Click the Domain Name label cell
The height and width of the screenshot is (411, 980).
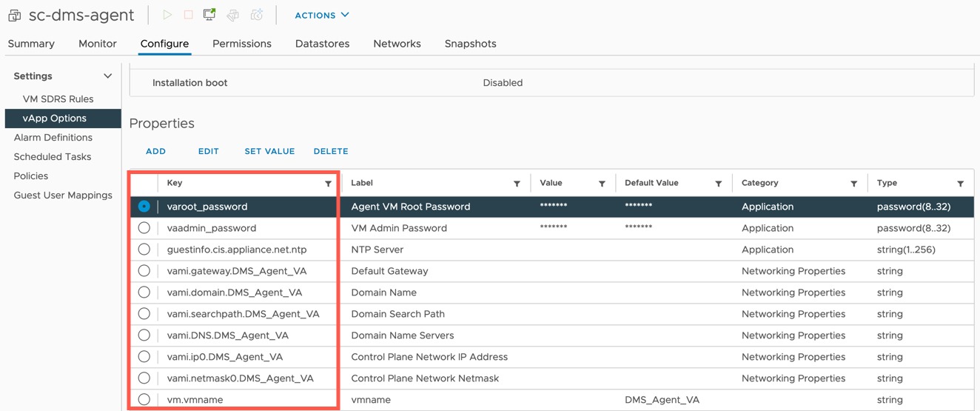coord(383,293)
